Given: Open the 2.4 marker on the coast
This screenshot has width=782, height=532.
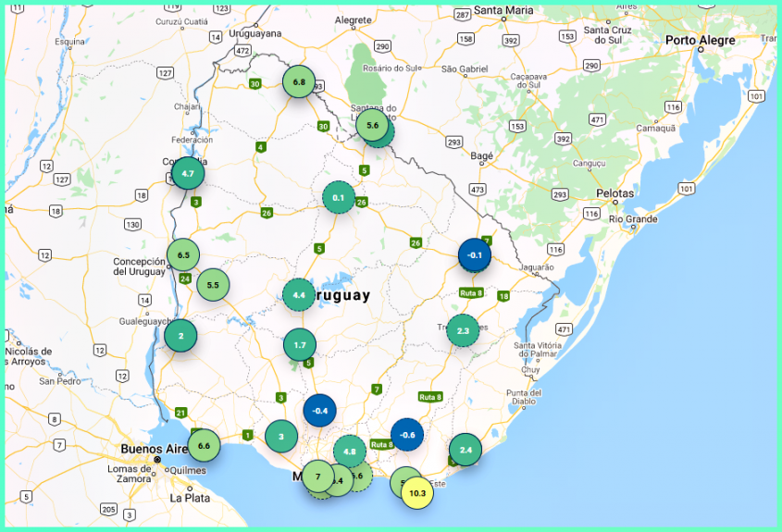Looking at the screenshot, I should click(x=465, y=450).
